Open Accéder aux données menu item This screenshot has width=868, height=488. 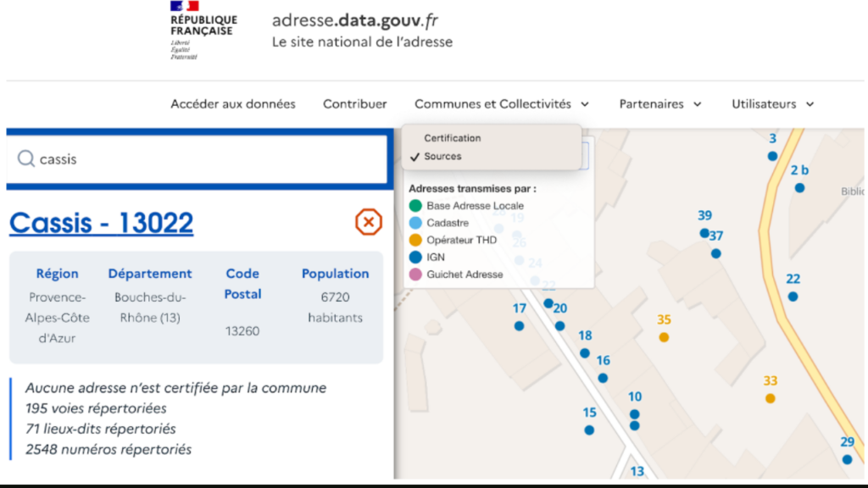233,104
